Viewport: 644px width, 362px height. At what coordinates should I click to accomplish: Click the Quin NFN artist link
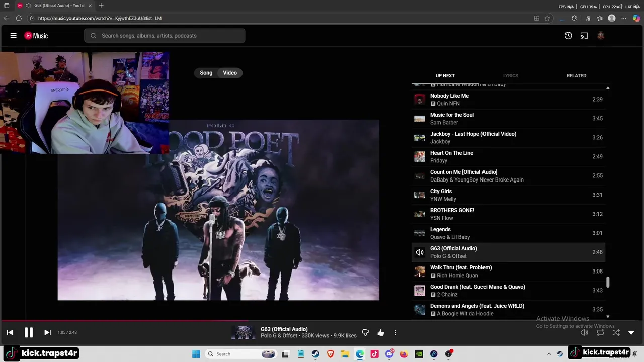click(448, 104)
